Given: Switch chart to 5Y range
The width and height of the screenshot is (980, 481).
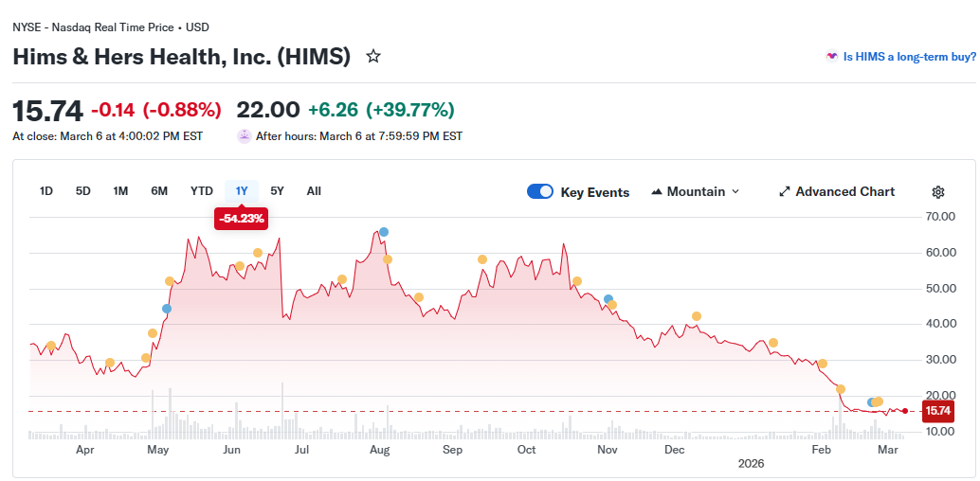Looking at the screenshot, I should (x=277, y=191).
